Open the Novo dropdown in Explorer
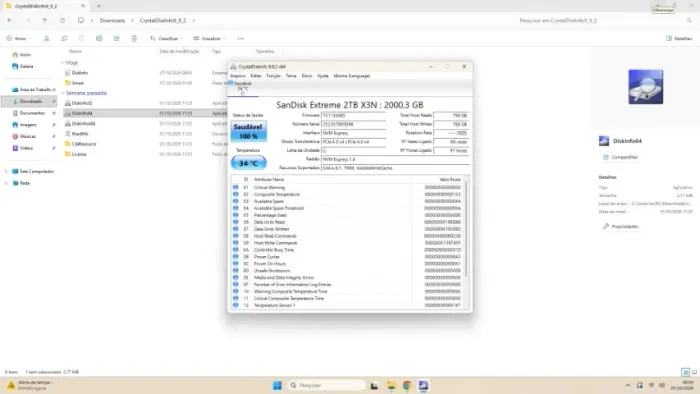 pos(19,38)
